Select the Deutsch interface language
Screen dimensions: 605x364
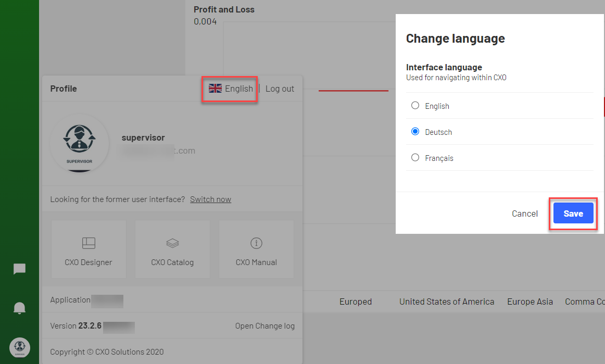[x=415, y=131]
